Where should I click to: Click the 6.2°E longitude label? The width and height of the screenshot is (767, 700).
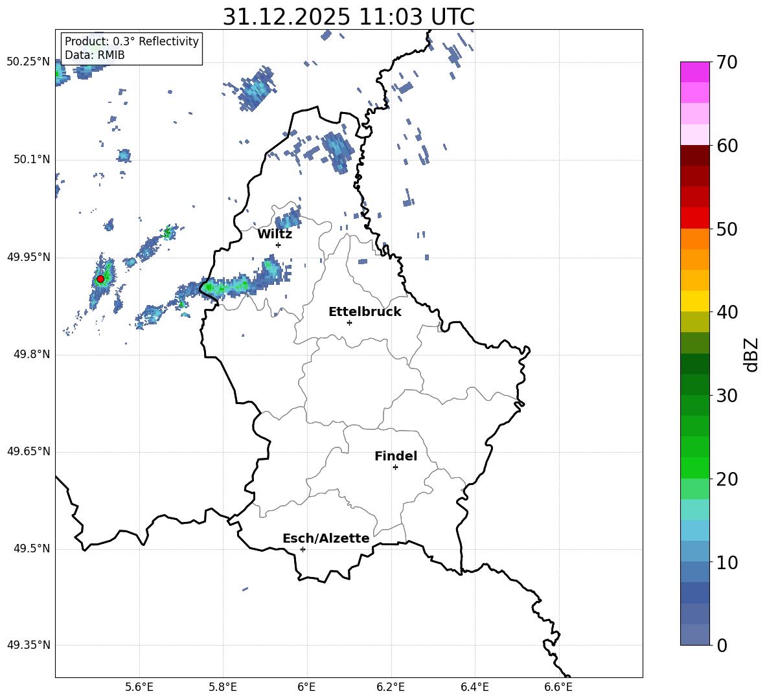coord(391,687)
